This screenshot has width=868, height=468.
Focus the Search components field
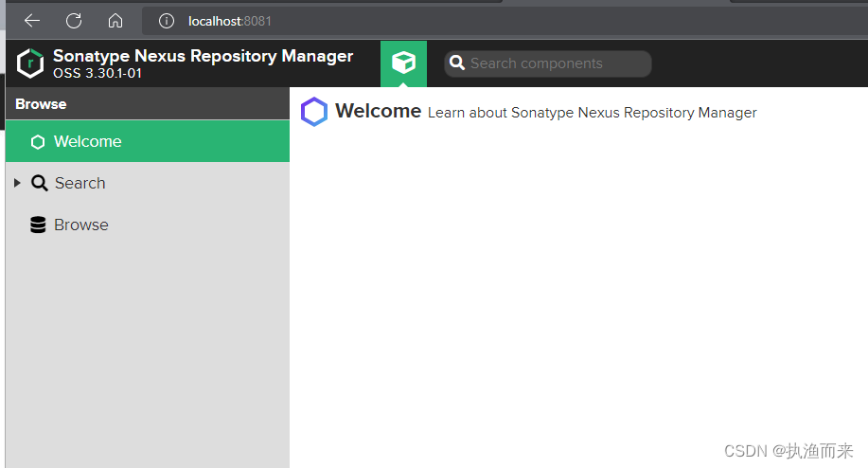click(x=547, y=63)
